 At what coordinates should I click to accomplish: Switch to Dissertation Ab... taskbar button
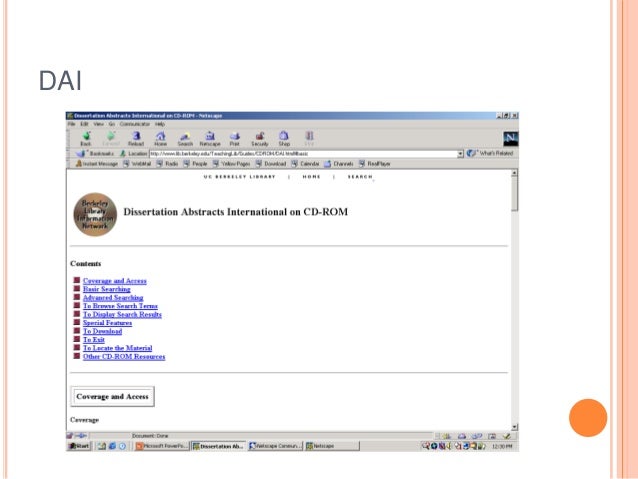tap(219, 446)
